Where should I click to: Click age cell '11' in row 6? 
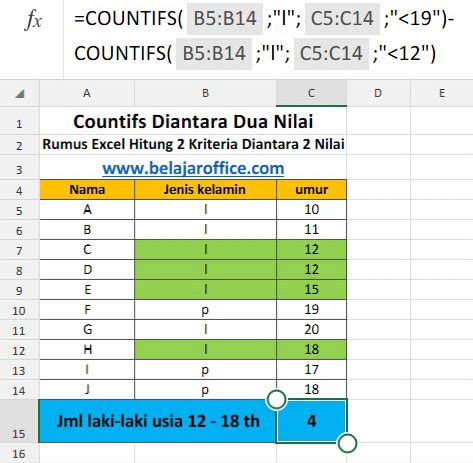(311, 230)
